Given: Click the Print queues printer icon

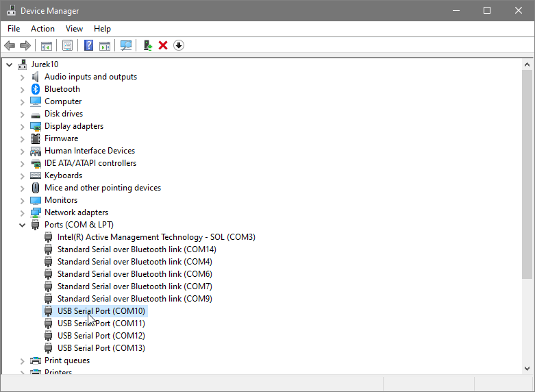Looking at the screenshot, I should click(x=36, y=360).
